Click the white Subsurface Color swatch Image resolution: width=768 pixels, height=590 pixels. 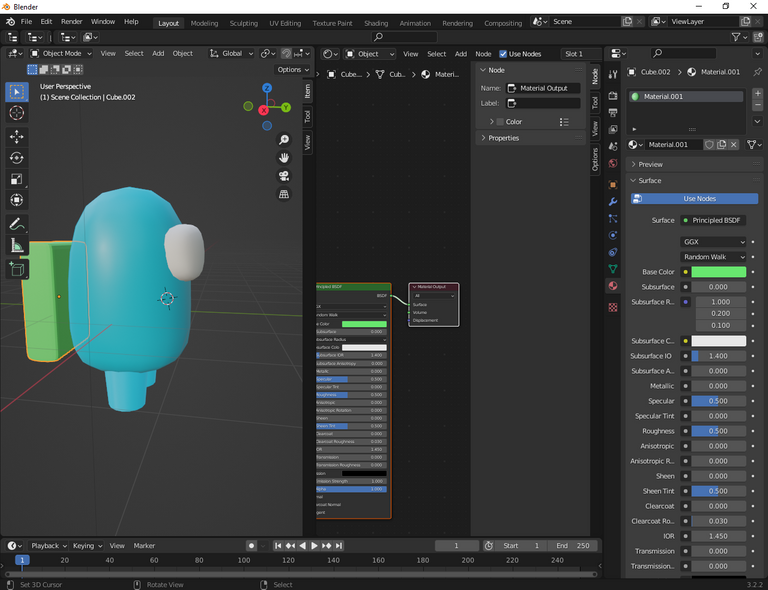[719, 341]
